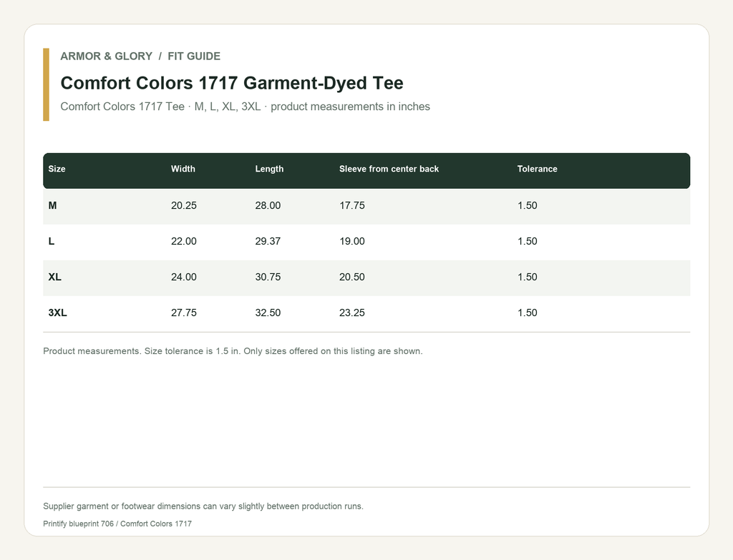The width and height of the screenshot is (733, 560).
Task: Click tolerance 1.50 in the L row
Action: tap(528, 242)
